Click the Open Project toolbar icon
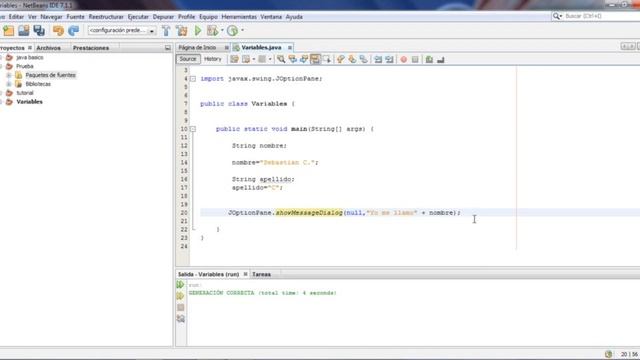This screenshot has height=360, width=640. 24,31
